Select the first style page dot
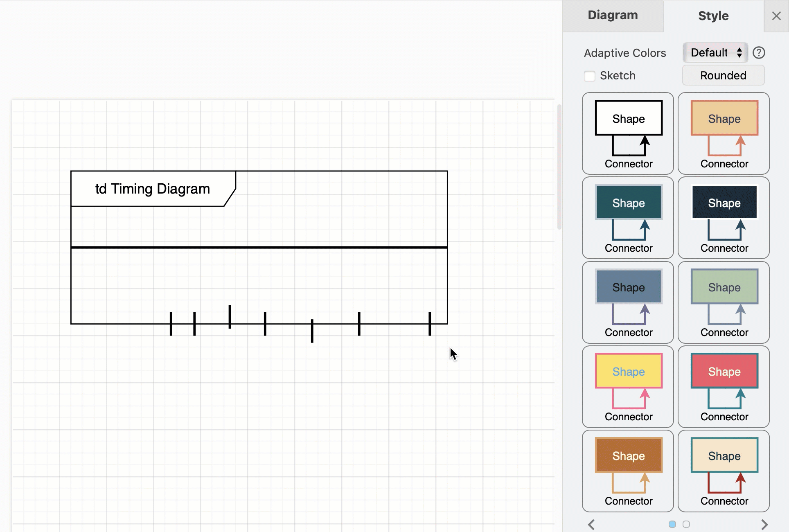789x532 pixels. (x=672, y=524)
